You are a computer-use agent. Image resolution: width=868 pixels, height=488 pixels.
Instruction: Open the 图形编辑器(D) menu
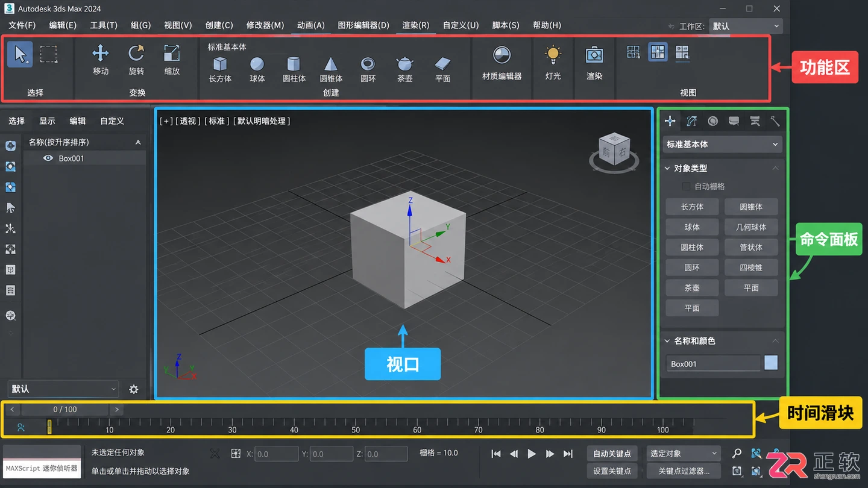pos(363,25)
